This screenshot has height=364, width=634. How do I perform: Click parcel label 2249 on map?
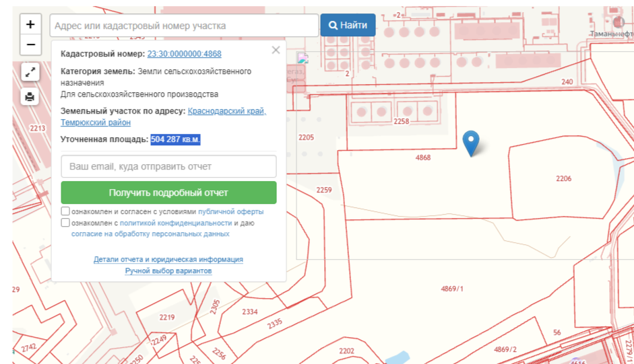pos(159,340)
